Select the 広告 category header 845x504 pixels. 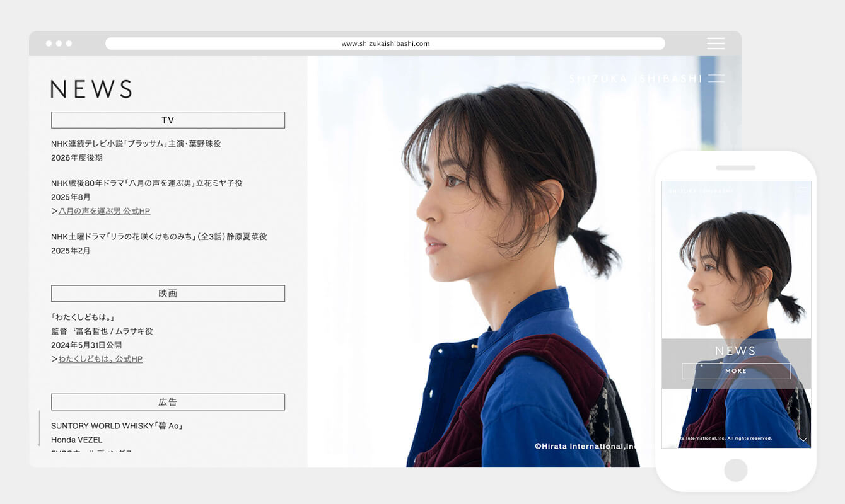click(x=168, y=402)
